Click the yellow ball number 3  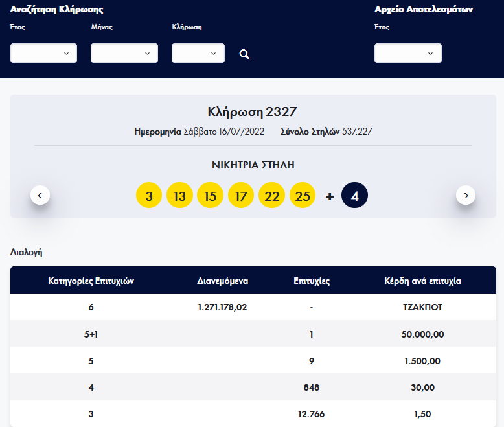coord(149,196)
